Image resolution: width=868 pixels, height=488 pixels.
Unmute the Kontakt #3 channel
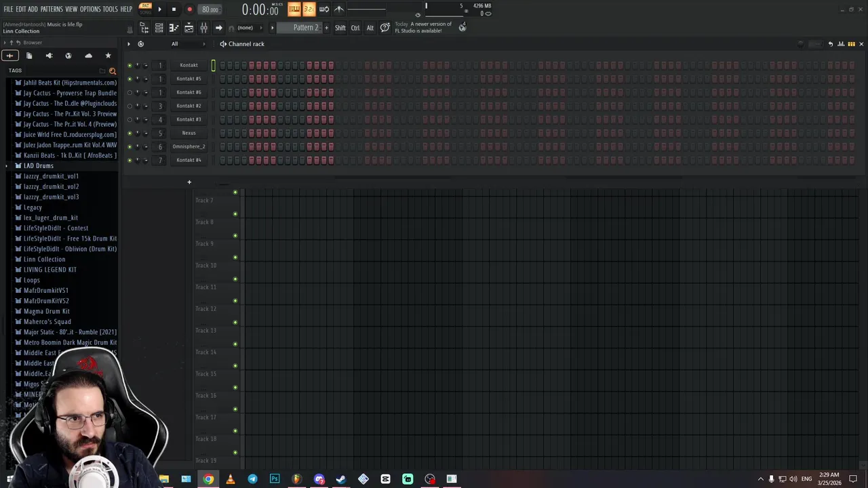[x=130, y=120]
